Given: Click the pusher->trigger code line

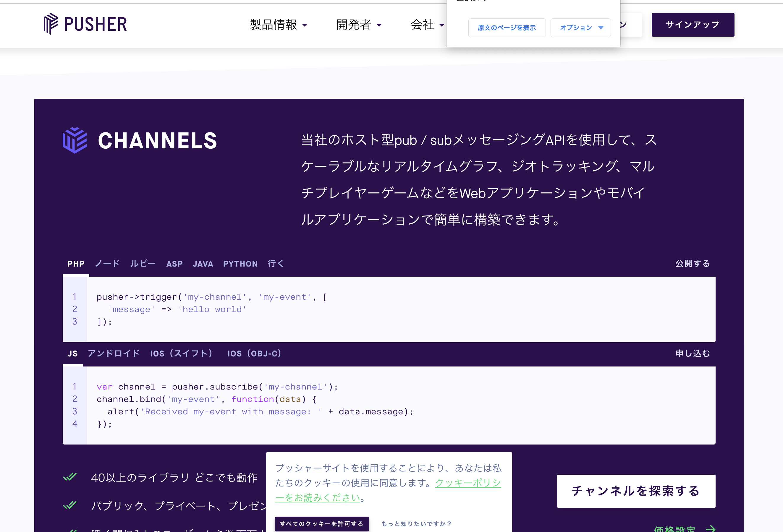Looking at the screenshot, I should (x=212, y=297).
